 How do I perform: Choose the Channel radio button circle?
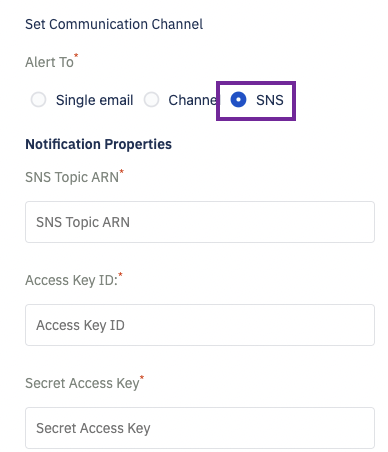(151, 100)
